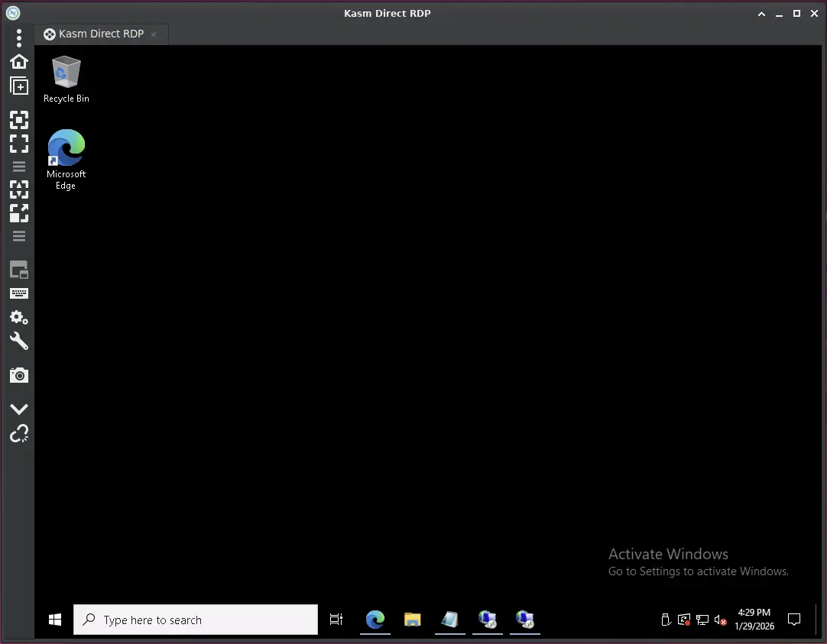Open the notepad-style app on the taskbar
827x644 pixels.
click(450, 620)
